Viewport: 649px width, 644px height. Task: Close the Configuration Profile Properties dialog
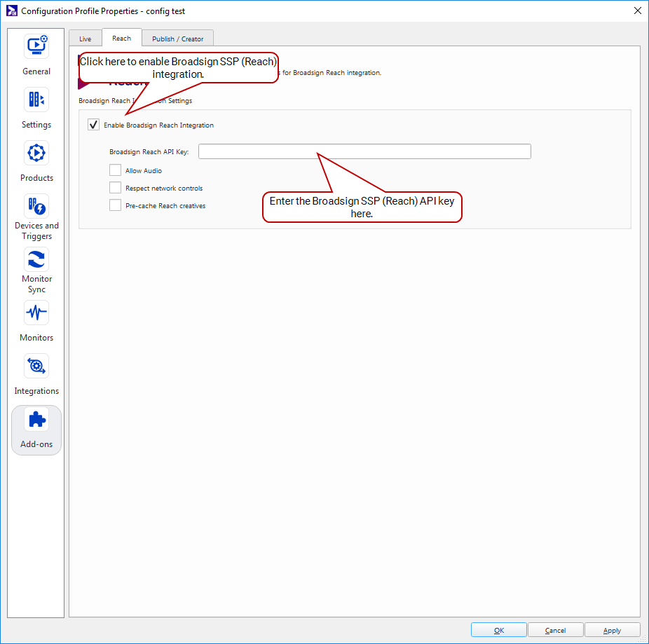pos(637,11)
